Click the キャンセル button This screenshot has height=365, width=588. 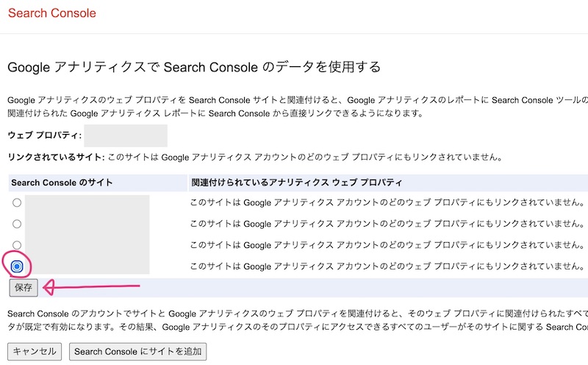tap(35, 352)
